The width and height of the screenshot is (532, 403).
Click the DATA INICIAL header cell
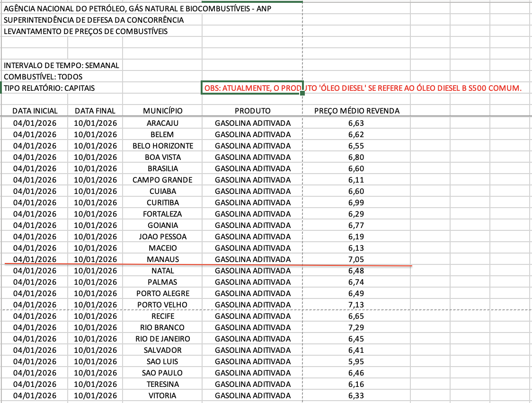pos(35,111)
